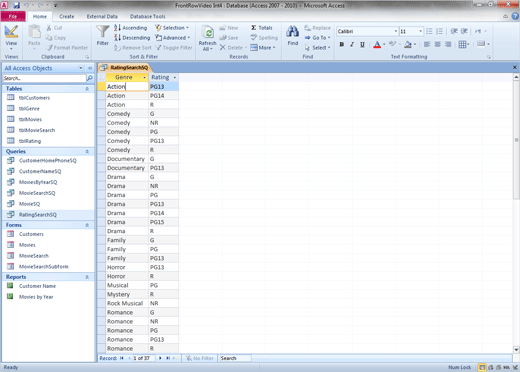Viewport: 520px width, 372px height.
Task: Open the MovieSearchSQ query
Action: pyautogui.click(x=37, y=193)
